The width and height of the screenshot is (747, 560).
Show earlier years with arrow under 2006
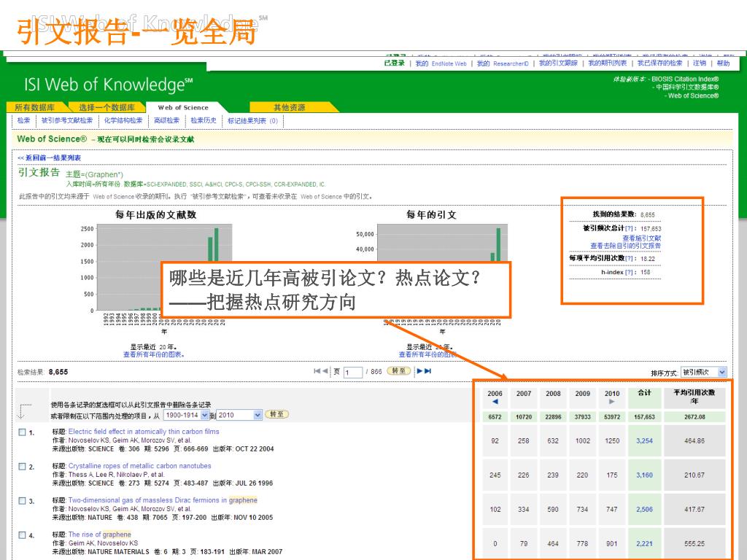[495, 402]
